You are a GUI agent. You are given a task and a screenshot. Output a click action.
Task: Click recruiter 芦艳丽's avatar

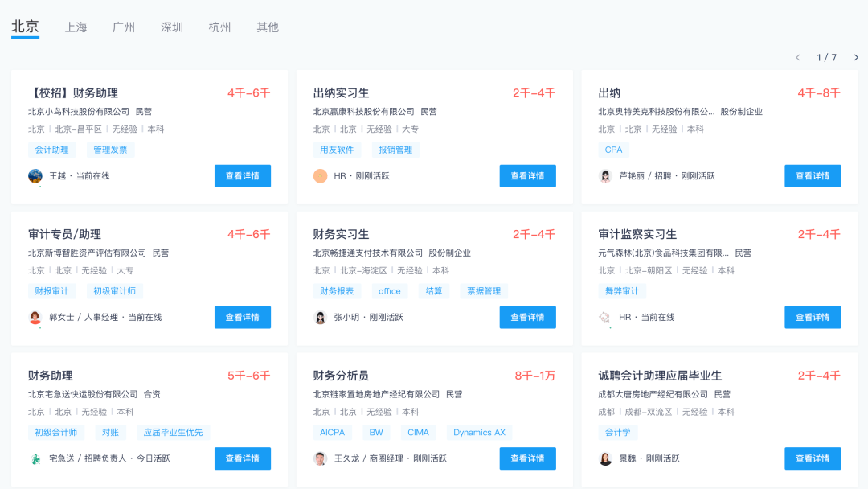[605, 175]
